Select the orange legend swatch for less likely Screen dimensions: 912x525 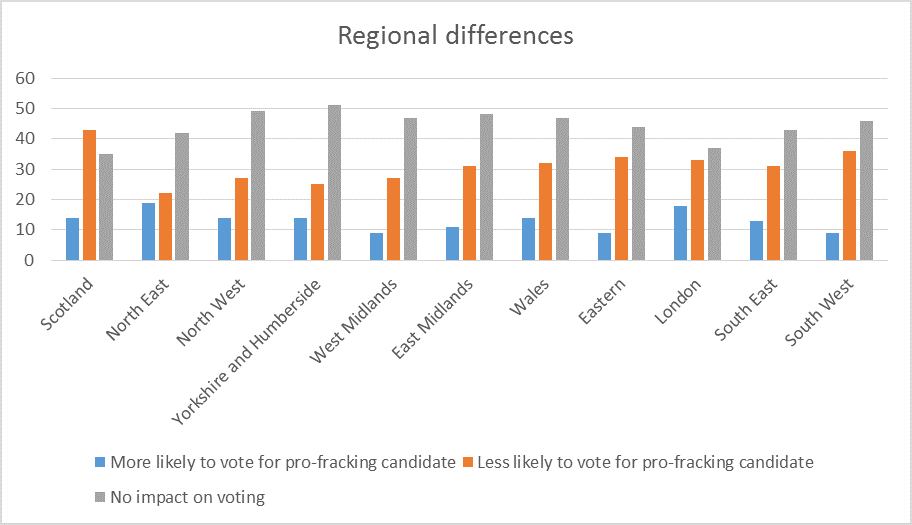pyautogui.click(x=468, y=463)
